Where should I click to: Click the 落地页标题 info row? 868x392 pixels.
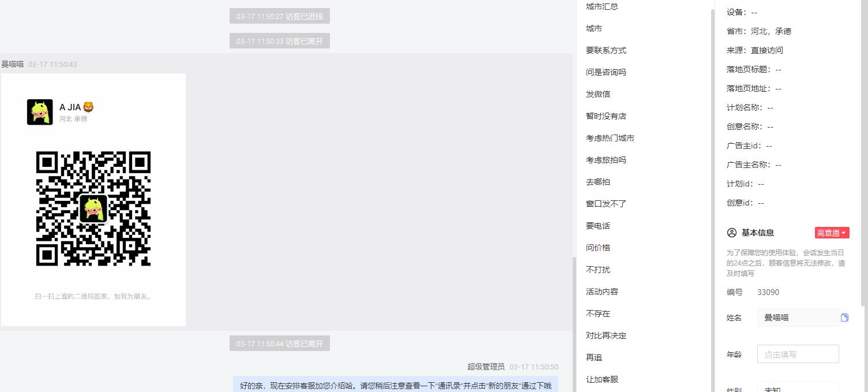click(x=754, y=69)
